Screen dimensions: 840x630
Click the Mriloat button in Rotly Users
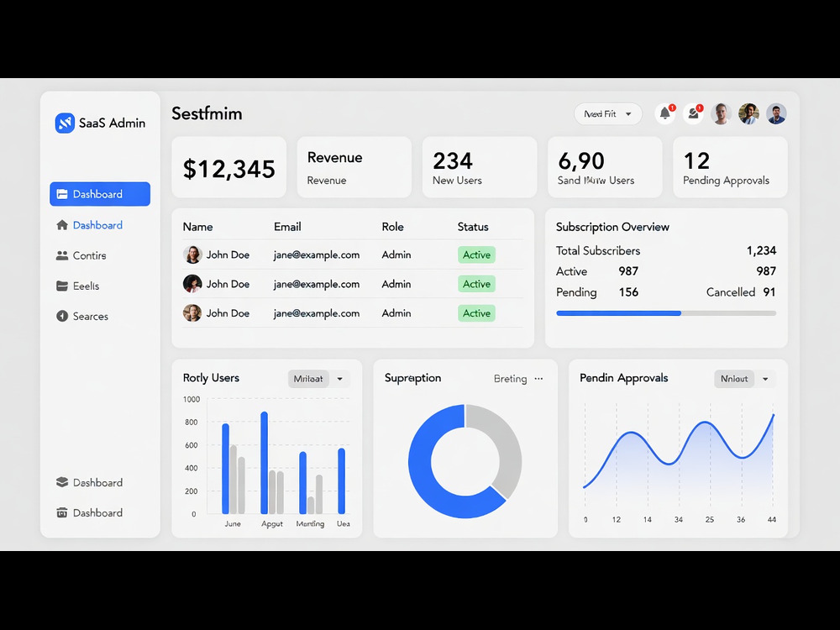308,379
